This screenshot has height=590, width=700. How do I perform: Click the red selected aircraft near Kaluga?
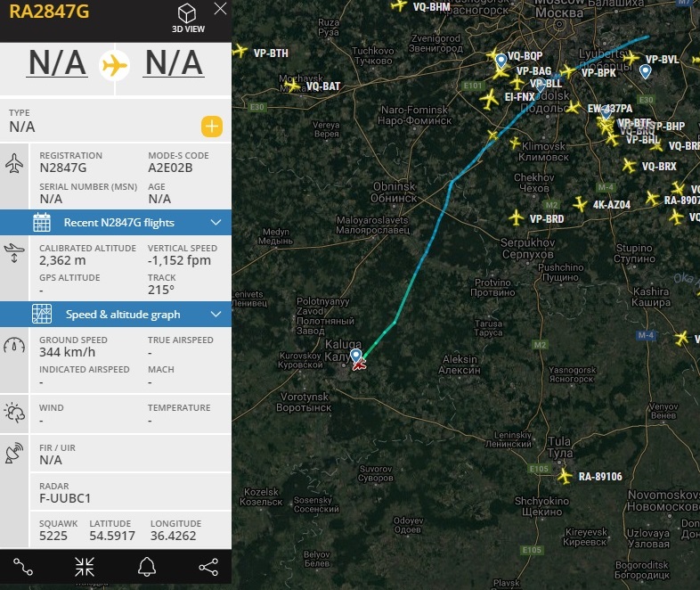(x=361, y=365)
